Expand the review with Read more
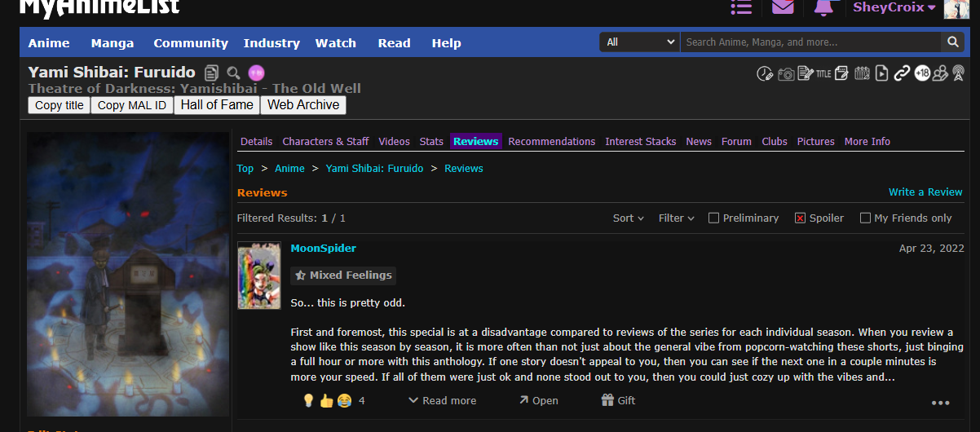The height and width of the screenshot is (432, 980). (443, 401)
